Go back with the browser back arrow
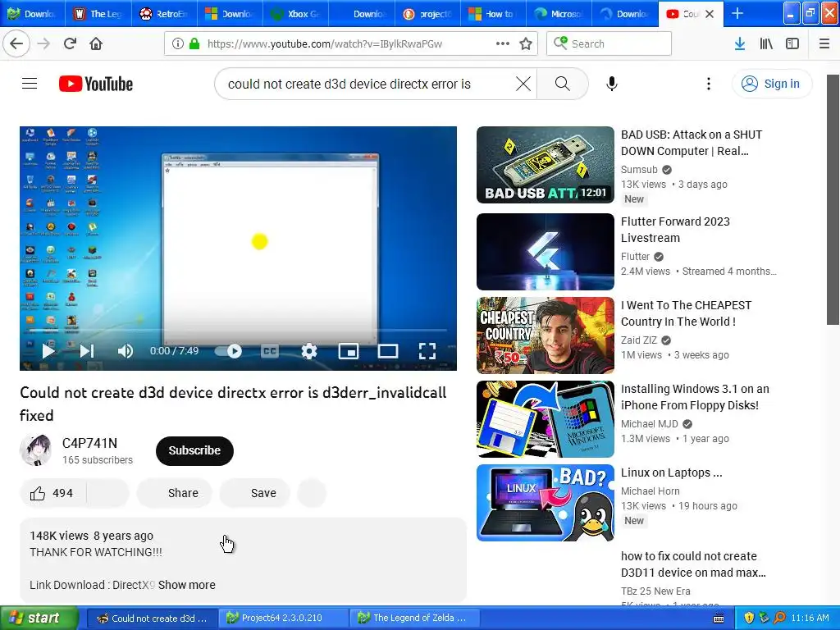This screenshot has height=630, width=840. point(16,44)
